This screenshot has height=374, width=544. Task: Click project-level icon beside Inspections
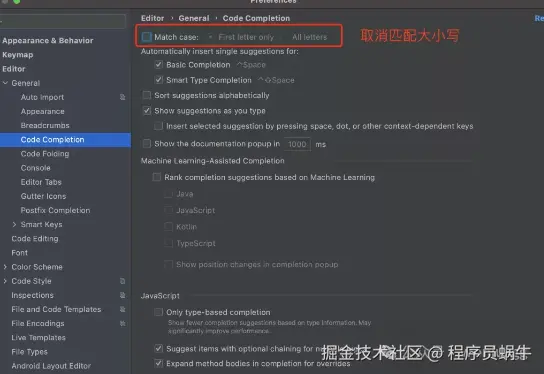[122, 295]
